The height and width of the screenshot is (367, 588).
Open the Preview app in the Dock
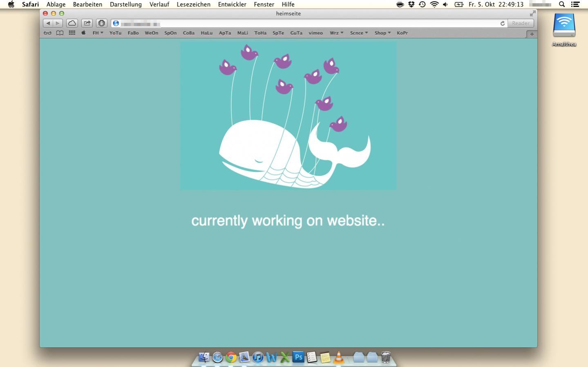(244, 357)
